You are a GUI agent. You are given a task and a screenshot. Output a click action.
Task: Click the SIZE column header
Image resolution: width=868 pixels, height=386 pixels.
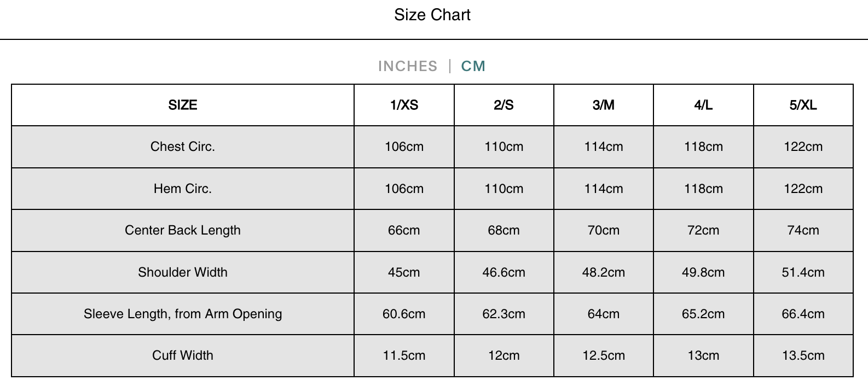tap(183, 105)
